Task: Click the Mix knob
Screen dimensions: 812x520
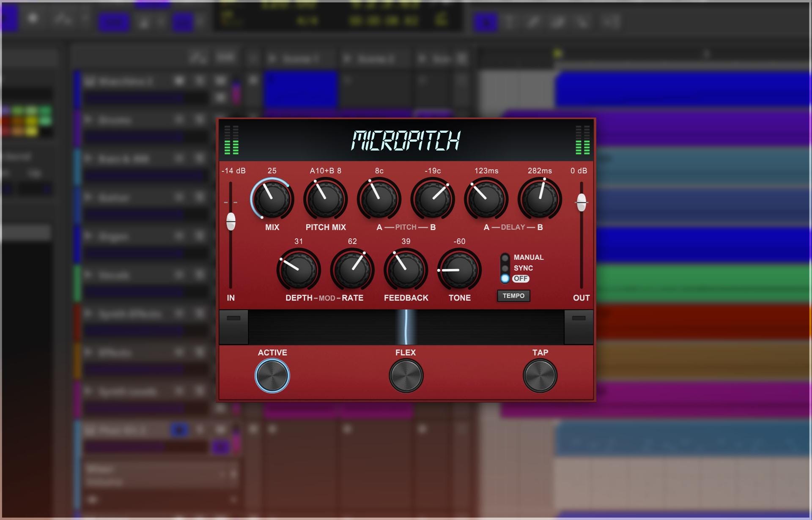Action: pos(272,199)
